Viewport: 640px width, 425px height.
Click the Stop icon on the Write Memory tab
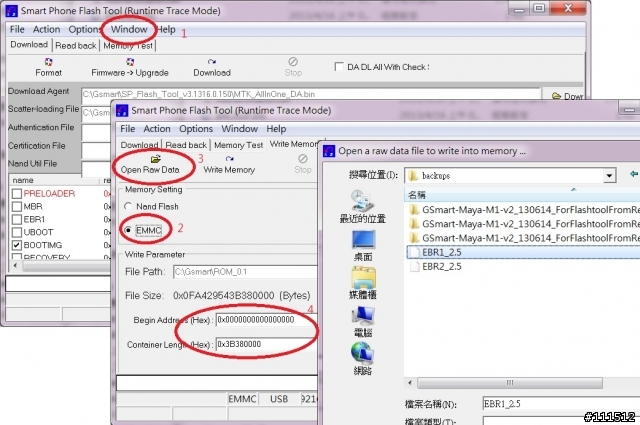click(x=302, y=158)
